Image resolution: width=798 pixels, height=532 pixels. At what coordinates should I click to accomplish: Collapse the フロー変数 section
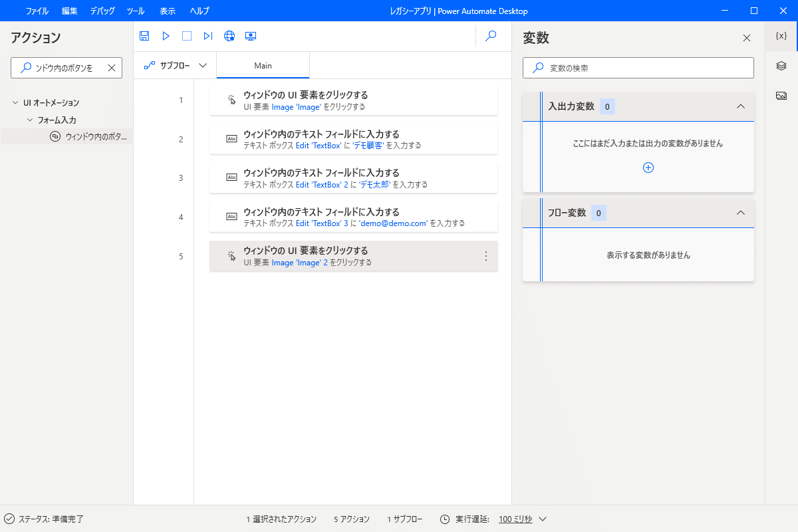pos(740,212)
